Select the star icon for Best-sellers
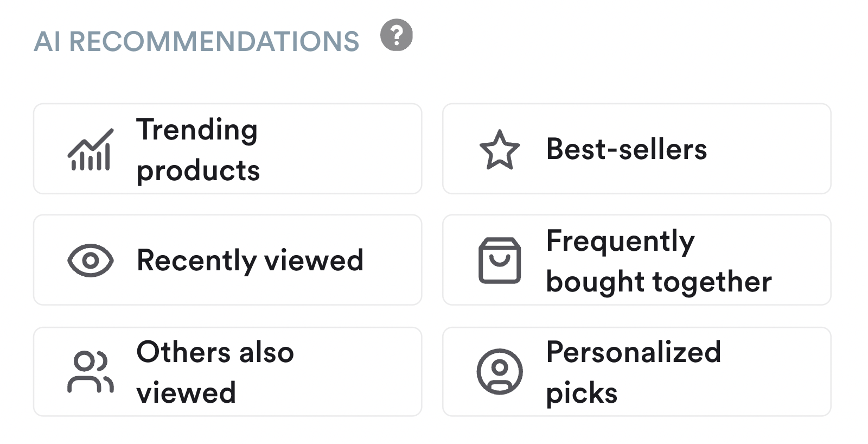 500,149
